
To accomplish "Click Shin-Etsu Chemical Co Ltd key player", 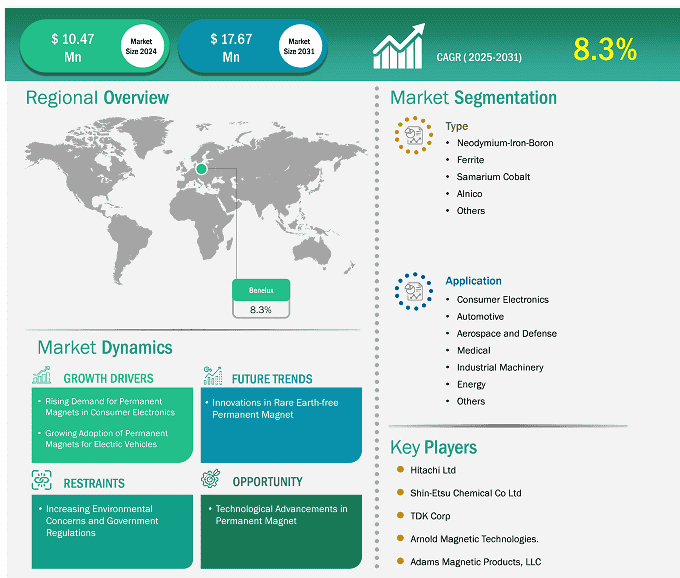I will 466,493.
